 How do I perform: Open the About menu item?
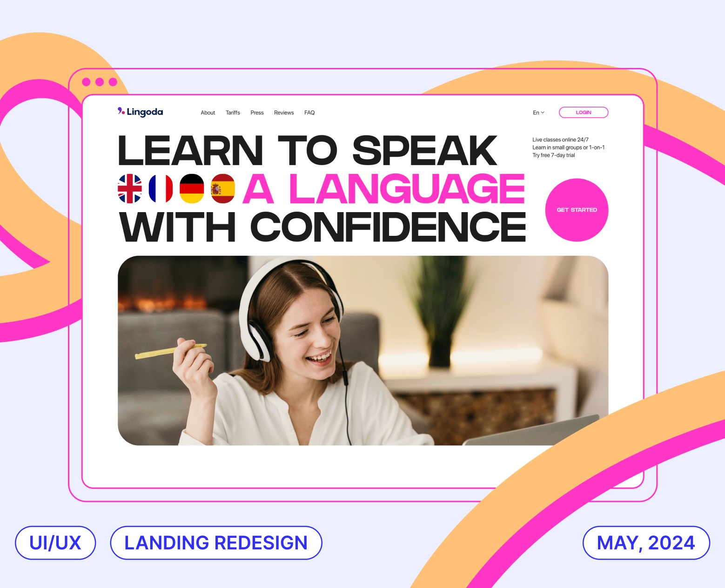click(x=208, y=113)
